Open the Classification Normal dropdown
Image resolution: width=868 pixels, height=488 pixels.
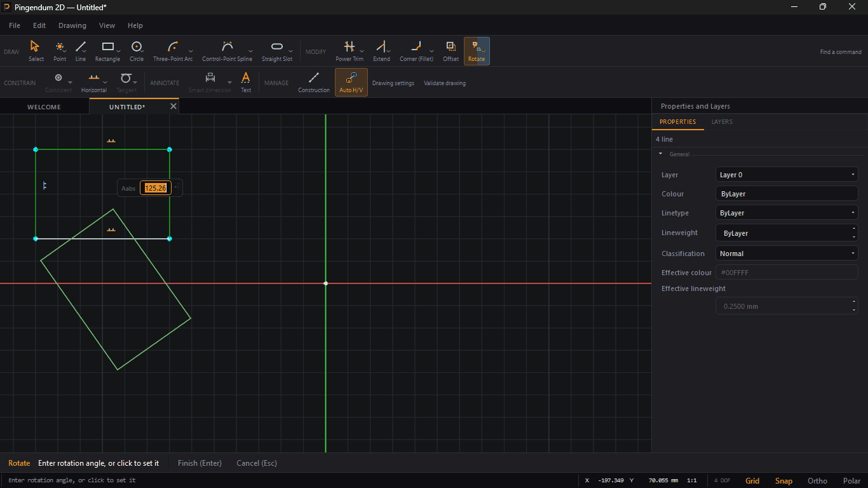tap(787, 254)
